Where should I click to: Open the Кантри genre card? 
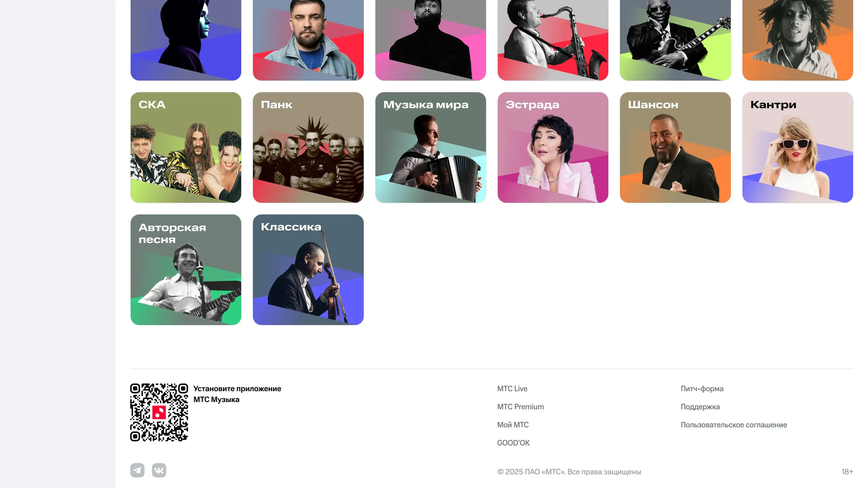[797, 148]
